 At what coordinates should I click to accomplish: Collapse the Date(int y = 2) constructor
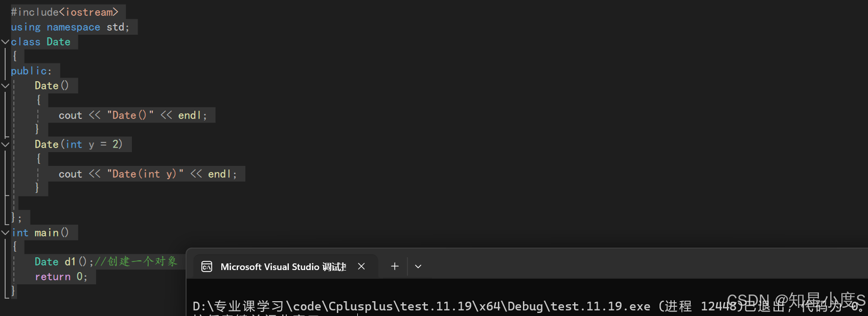[5, 144]
